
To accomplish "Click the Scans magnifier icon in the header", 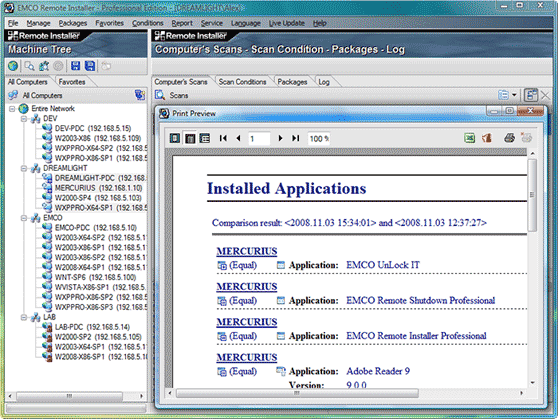I will click(160, 95).
